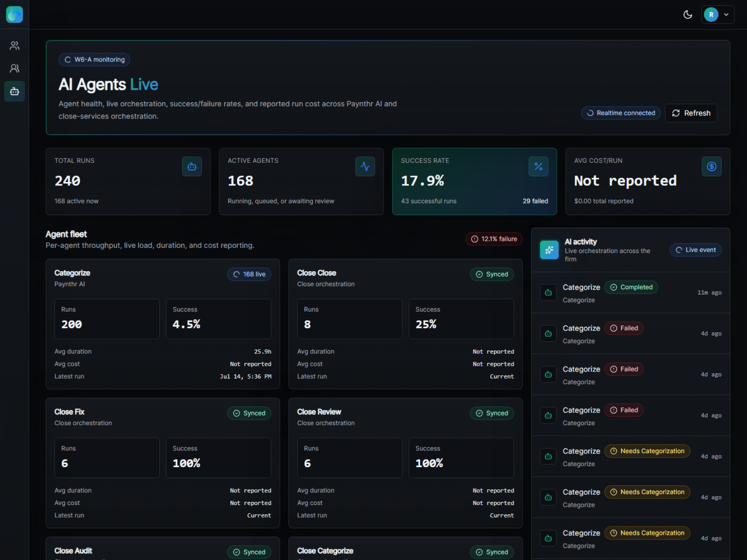Click the Agent fleet heading

pyautogui.click(x=66, y=234)
